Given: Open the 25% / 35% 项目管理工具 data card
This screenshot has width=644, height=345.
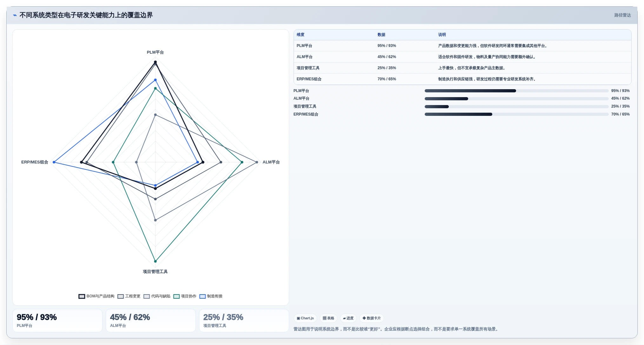Looking at the screenshot, I should click(x=244, y=321).
